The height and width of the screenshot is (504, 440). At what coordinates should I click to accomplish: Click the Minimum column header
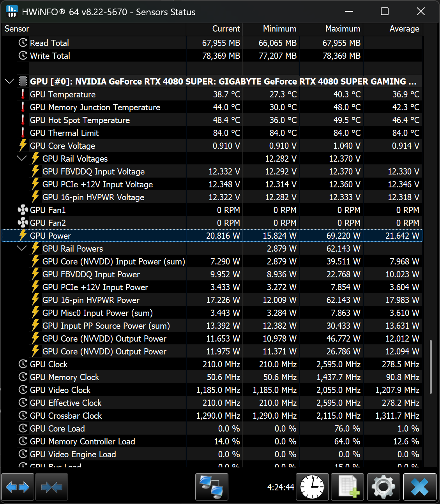pos(271,29)
